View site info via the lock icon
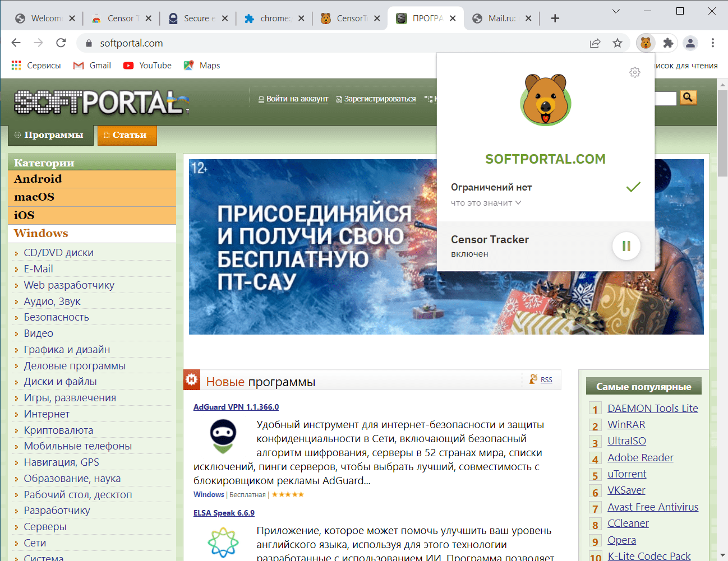The height and width of the screenshot is (561, 728). 88,43
